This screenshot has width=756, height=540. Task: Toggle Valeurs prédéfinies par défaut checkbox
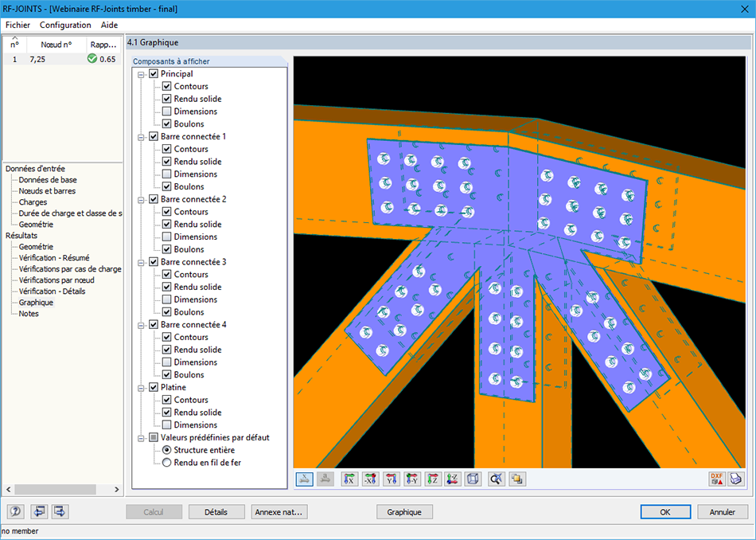click(154, 438)
